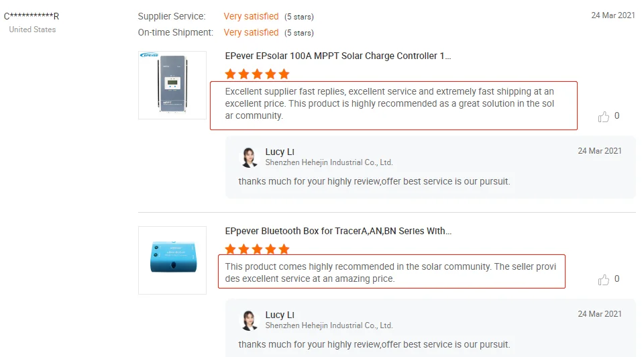
Task: Open the EPever solar charge controller thumbnail
Action: (x=172, y=85)
